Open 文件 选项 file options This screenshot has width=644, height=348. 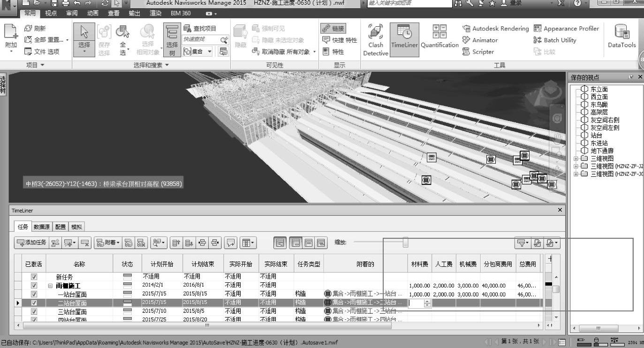(41, 52)
